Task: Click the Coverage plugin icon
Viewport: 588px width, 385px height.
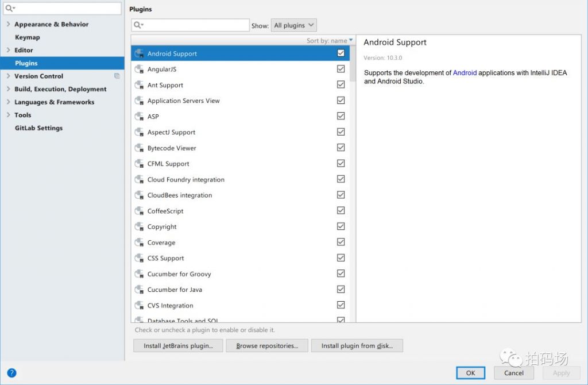Action: [x=139, y=242]
